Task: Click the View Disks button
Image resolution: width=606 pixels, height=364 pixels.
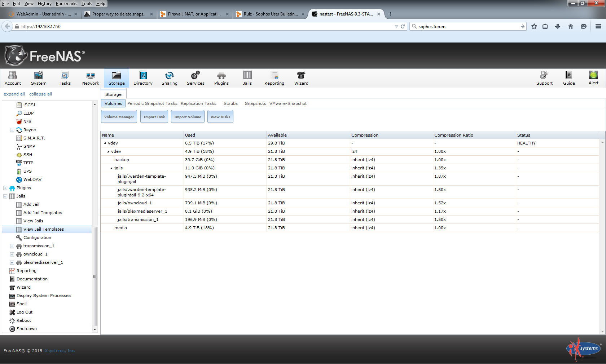Action: [220, 117]
